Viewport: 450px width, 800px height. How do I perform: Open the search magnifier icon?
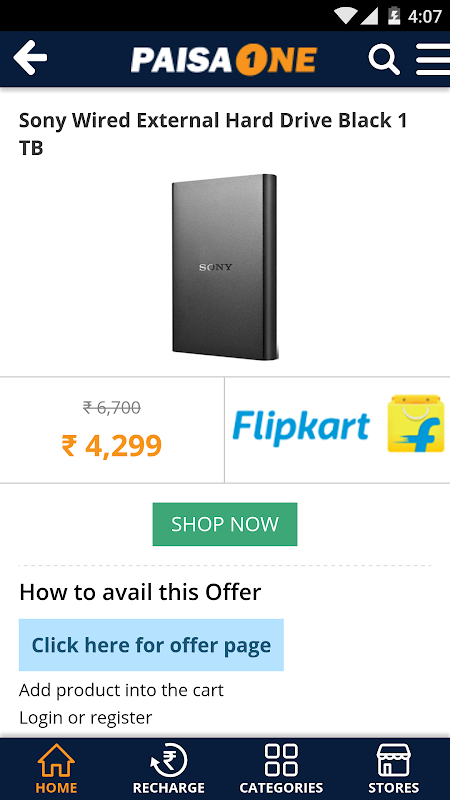384,59
